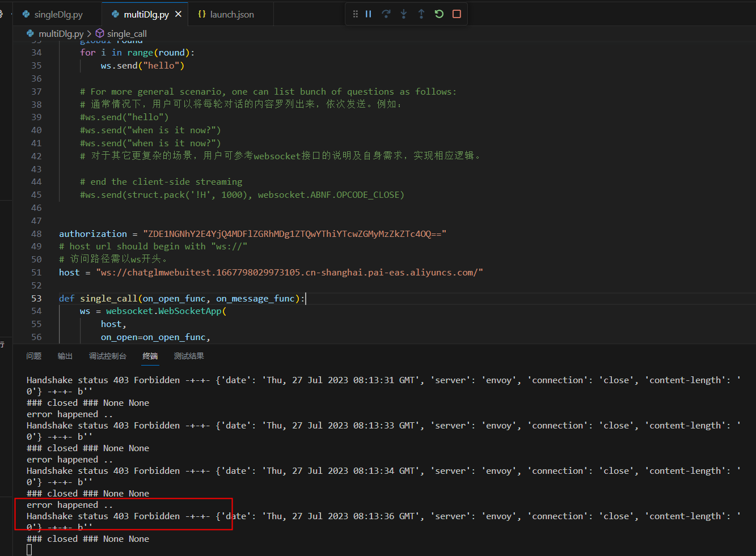Click line number 48 in gutter
Image resolution: width=756 pixels, height=556 pixels.
(36, 234)
